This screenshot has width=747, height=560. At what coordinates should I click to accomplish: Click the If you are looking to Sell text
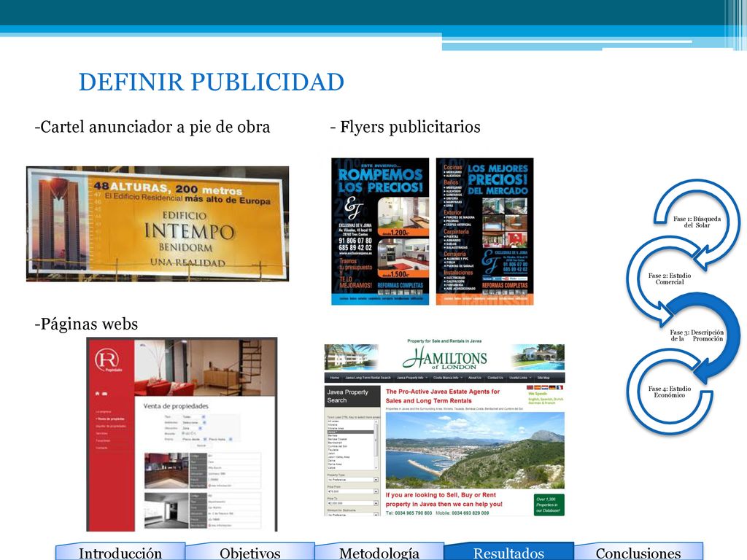coord(444,499)
